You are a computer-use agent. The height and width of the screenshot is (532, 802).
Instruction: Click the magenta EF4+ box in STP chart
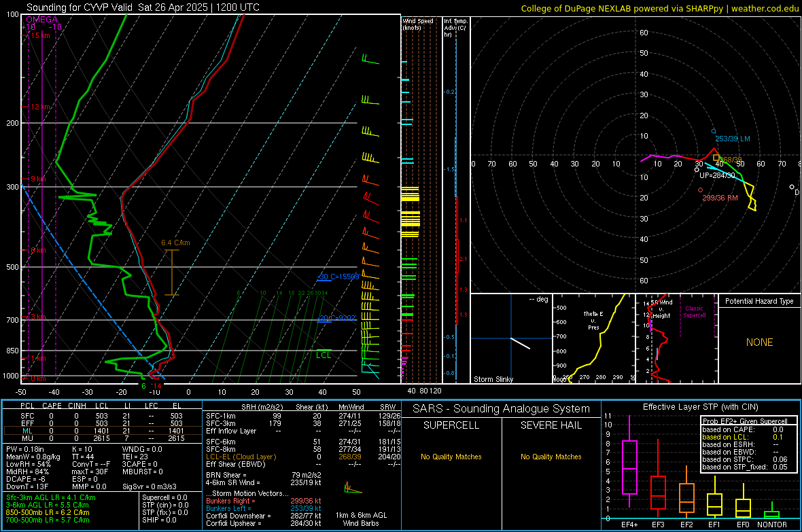click(x=629, y=467)
